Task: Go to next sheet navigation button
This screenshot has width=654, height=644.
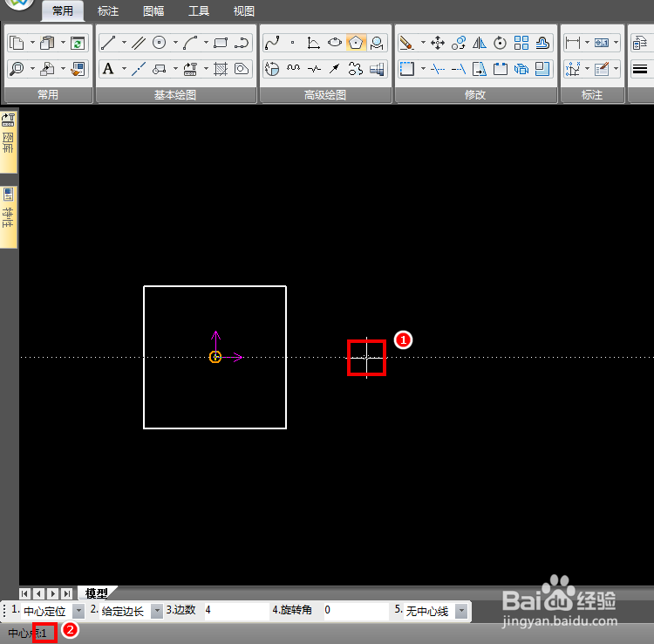Action: tap(52, 593)
